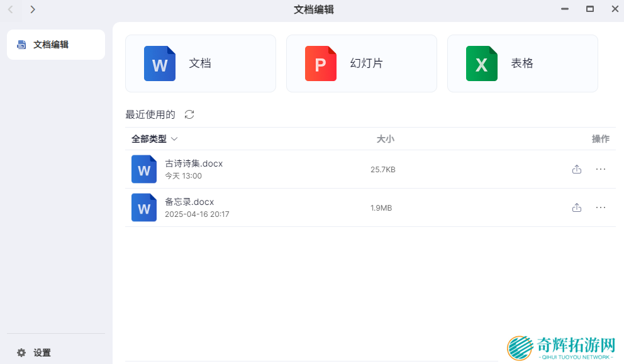
Task: Share the 备忘录.docx file
Action: [x=577, y=207]
